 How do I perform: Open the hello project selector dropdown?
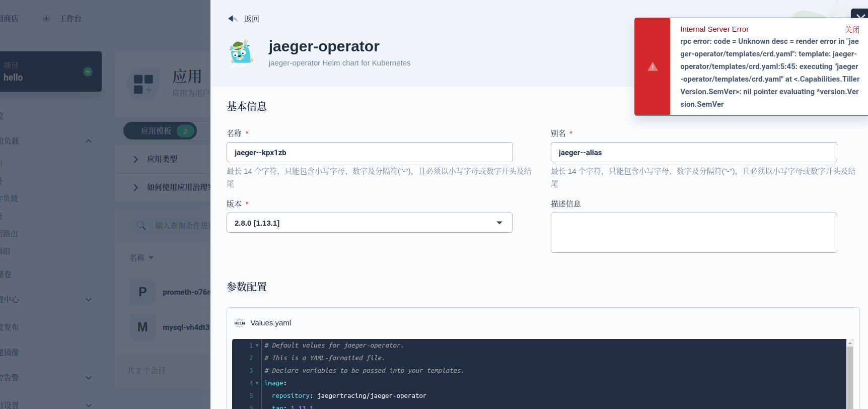coord(88,72)
